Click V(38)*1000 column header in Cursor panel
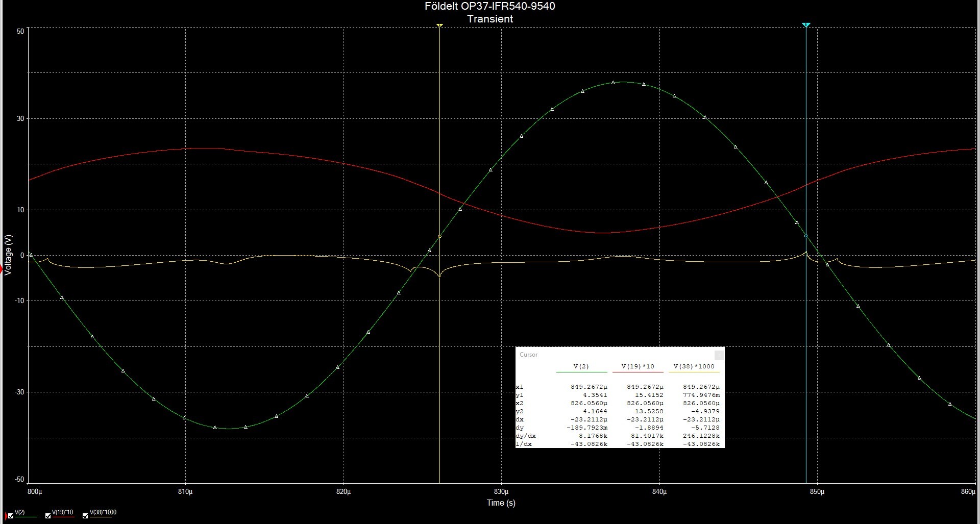Image resolution: width=980 pixels, height=524 pixels. click(694, 366)
